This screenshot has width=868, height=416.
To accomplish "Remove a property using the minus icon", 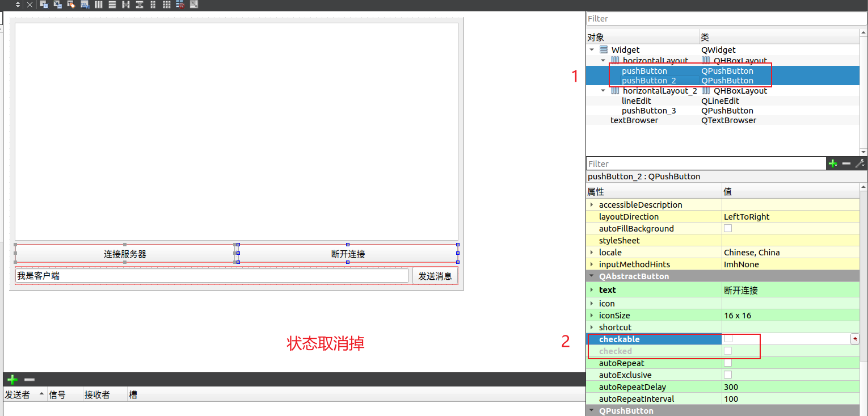I will pos(846,163).
